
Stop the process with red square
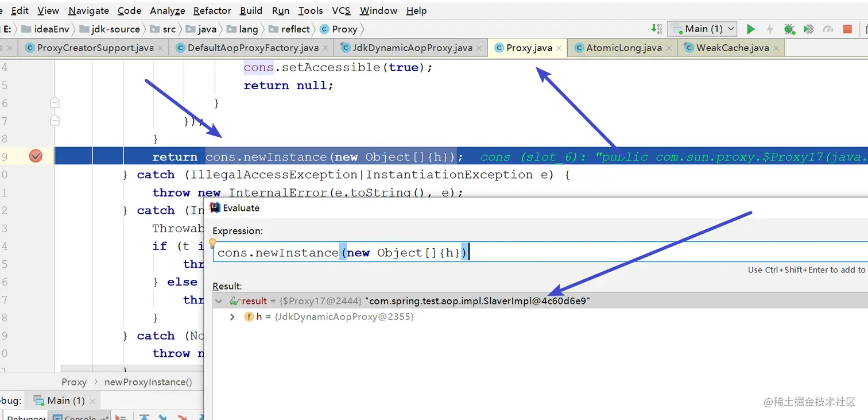coord(847,29)
